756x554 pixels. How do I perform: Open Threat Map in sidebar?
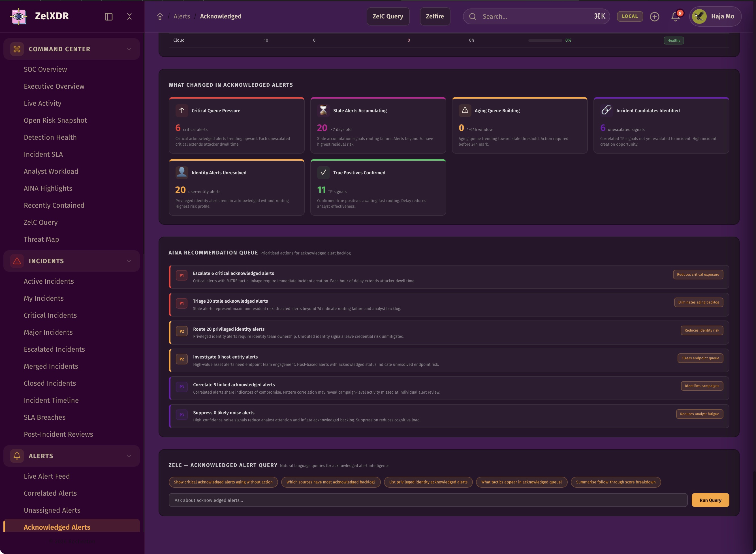[x=41, y=239]
